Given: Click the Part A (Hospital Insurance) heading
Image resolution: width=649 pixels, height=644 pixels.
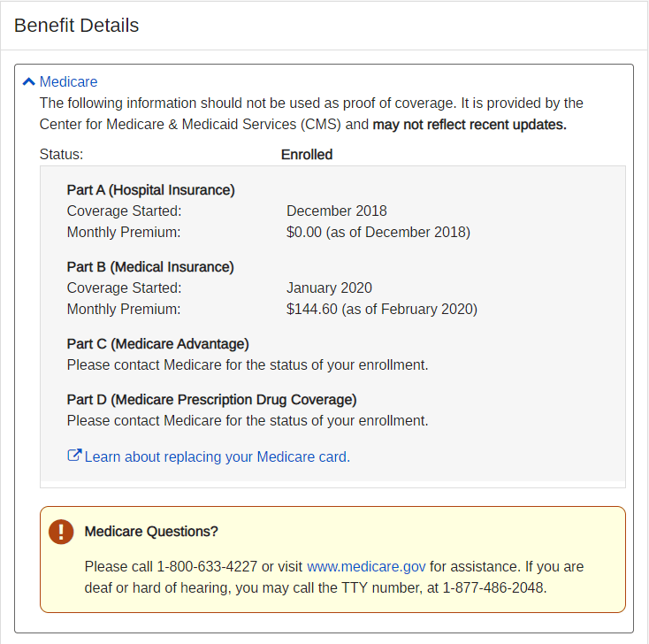Looking at the screenshot, I should tap(150, 189).
